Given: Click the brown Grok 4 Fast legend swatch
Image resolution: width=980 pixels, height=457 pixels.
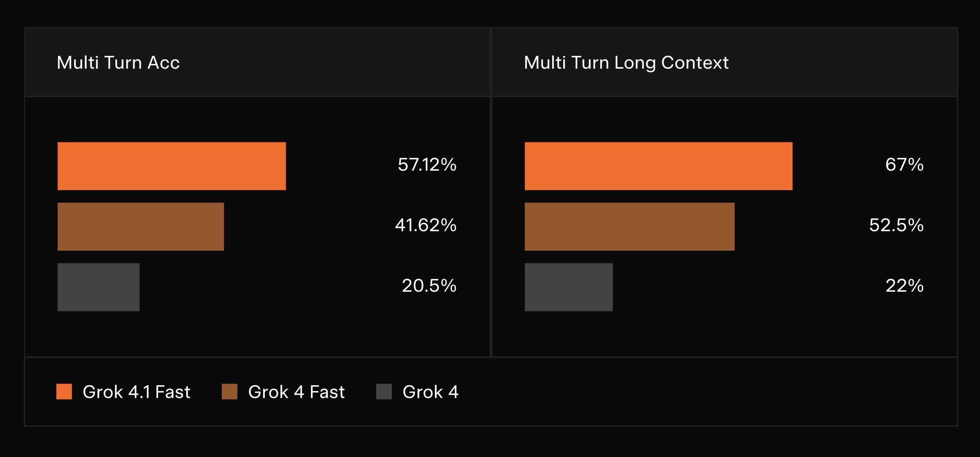Looking at the screenshot, I should coord(229,391).
